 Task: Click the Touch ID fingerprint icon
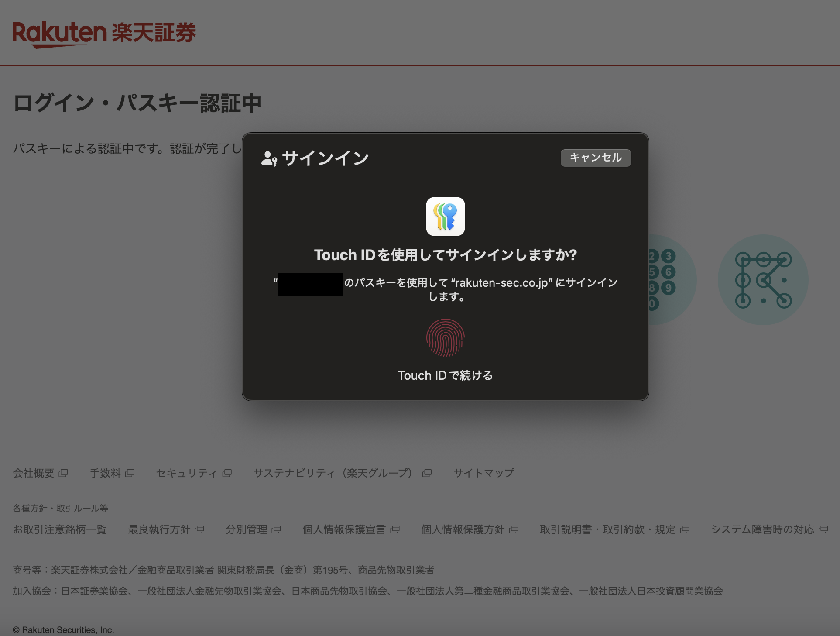pos(445,338)
